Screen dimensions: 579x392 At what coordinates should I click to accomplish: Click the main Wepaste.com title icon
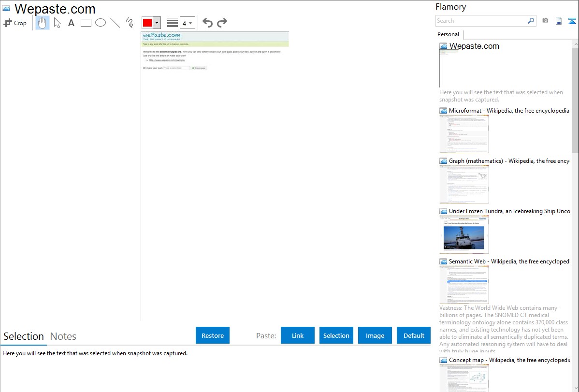click(6, 8)
